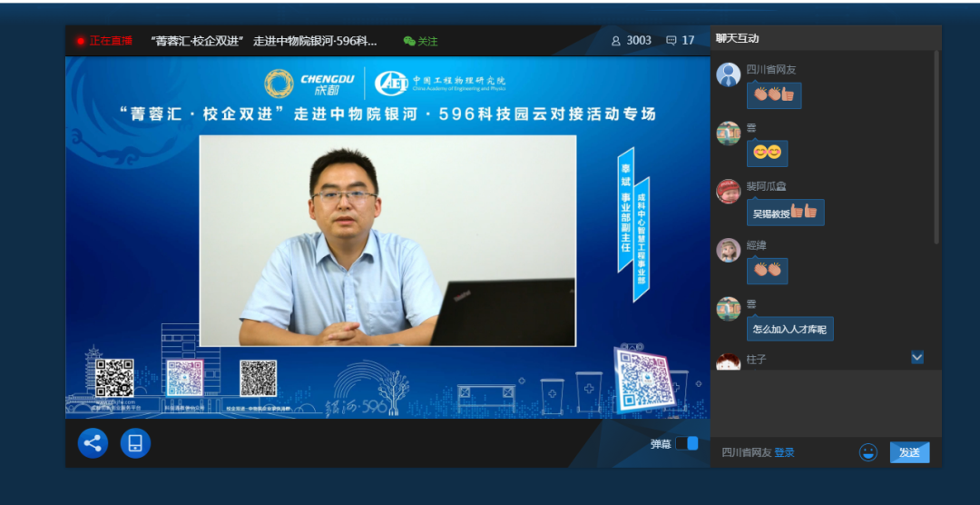Click the chat message input field
This screenshot has height=505, width=980.
pyautogui.click(x=826, y=403)
